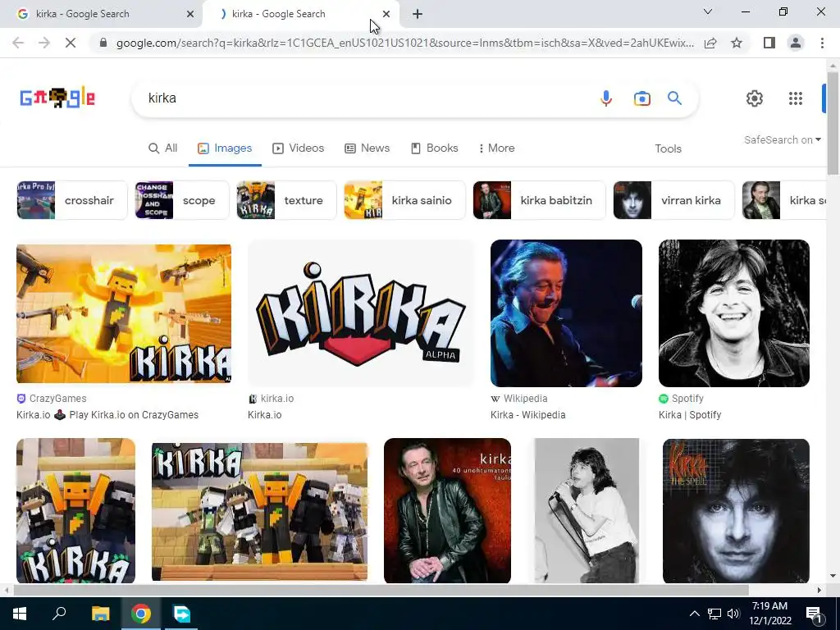Image resolution: width=840 pixels, height=630 pixels.
Task: Expand the More search options
Action: (x=496, y=148)
